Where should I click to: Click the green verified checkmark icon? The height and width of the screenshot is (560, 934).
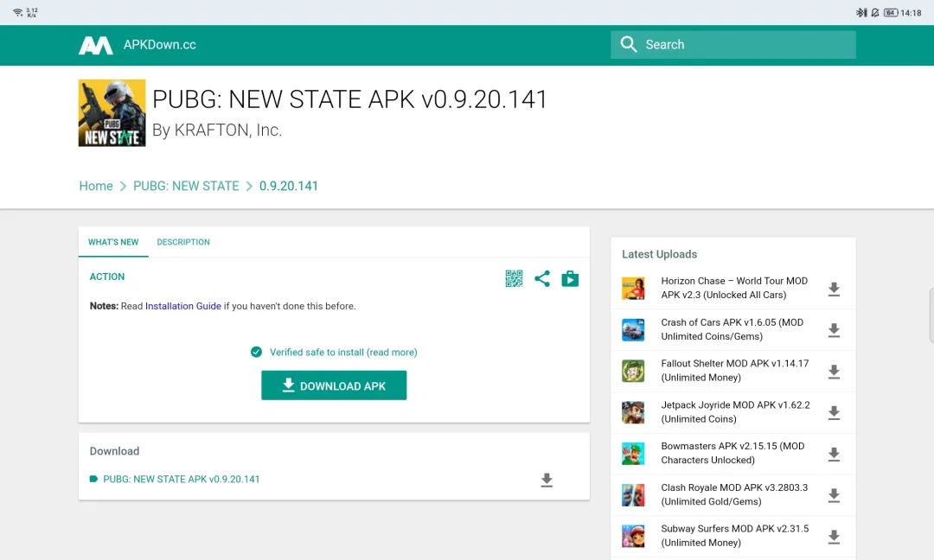pyautogui.click(x=256, y=352)
